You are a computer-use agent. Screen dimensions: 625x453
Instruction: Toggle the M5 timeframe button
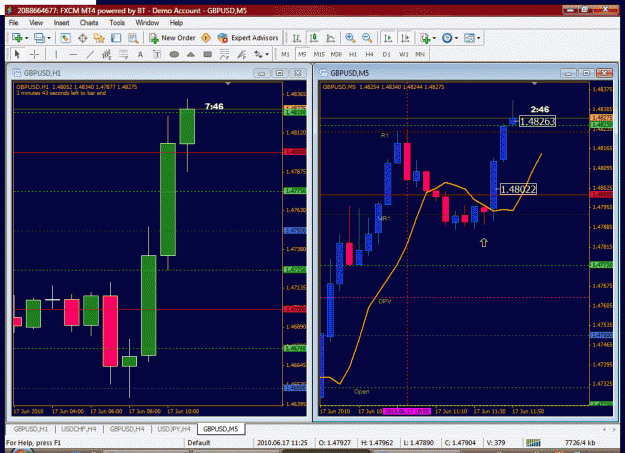[x=302, y=54]
